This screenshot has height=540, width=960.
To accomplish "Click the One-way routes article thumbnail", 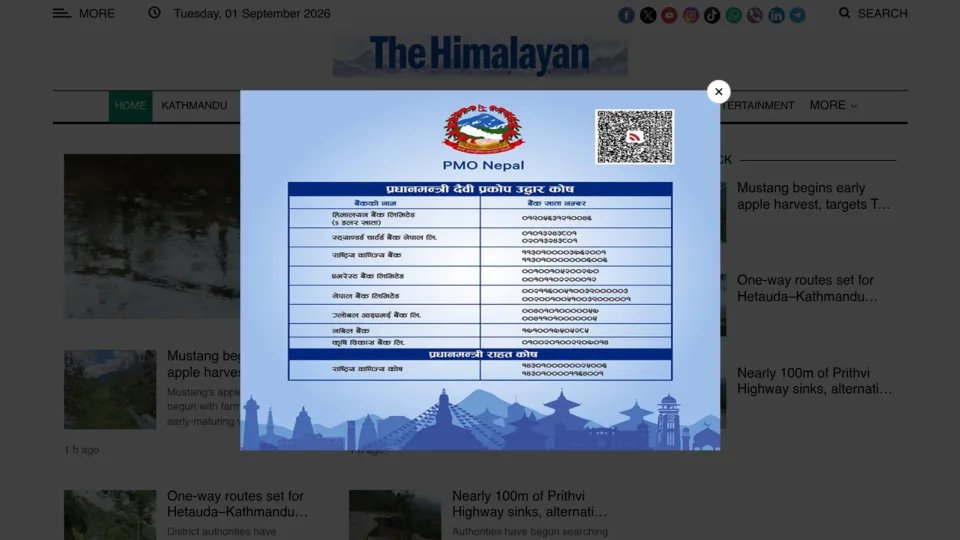I will click(110, 515).
